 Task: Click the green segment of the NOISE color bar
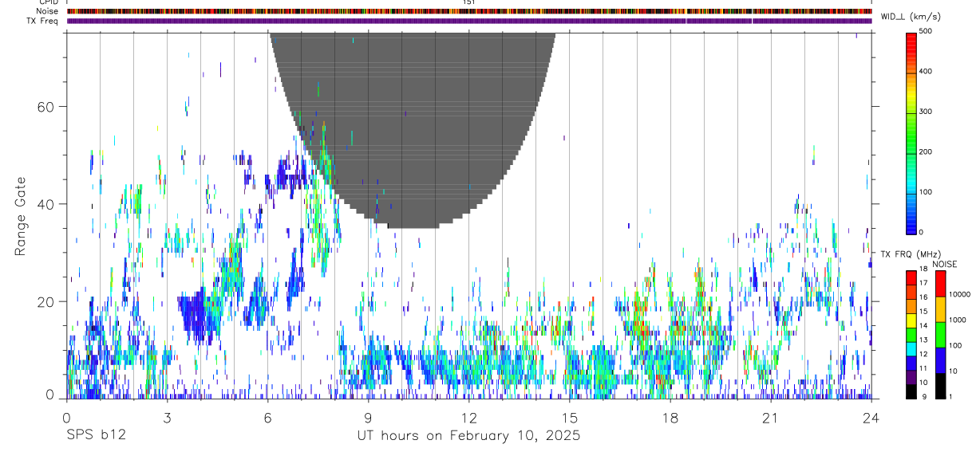point(940,334)
